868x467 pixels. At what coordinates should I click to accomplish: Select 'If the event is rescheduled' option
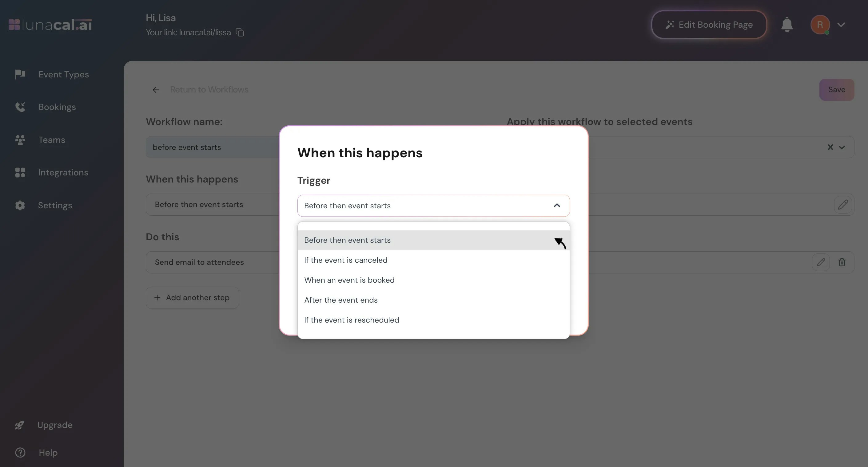point(352,320)
